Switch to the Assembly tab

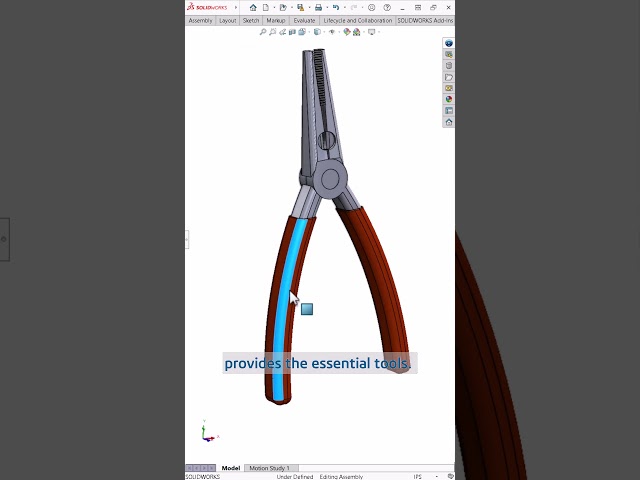coord(200,20)
